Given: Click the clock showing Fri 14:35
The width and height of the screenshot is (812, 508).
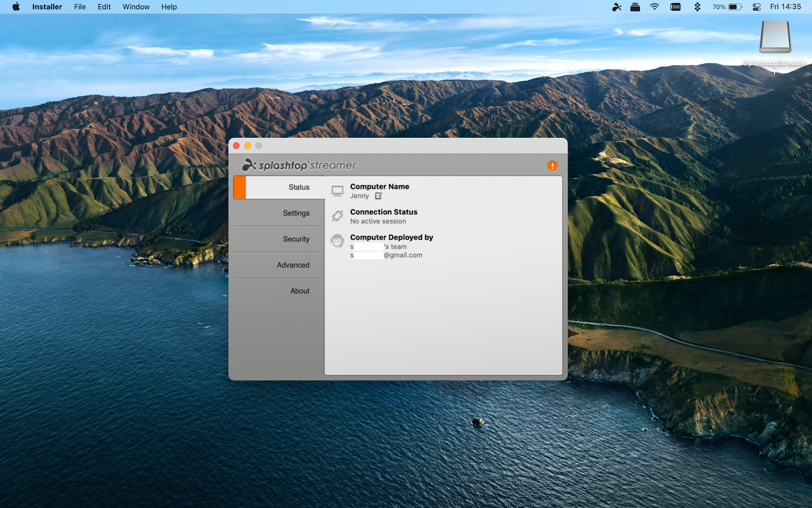Looking at the screenshot, I should (x=785, y=7).
